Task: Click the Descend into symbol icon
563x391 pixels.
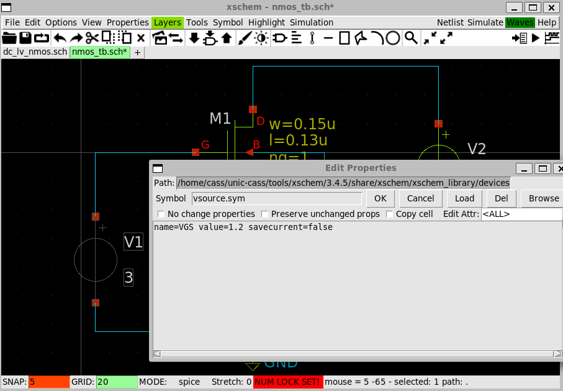Action: [x=210, y=38]
